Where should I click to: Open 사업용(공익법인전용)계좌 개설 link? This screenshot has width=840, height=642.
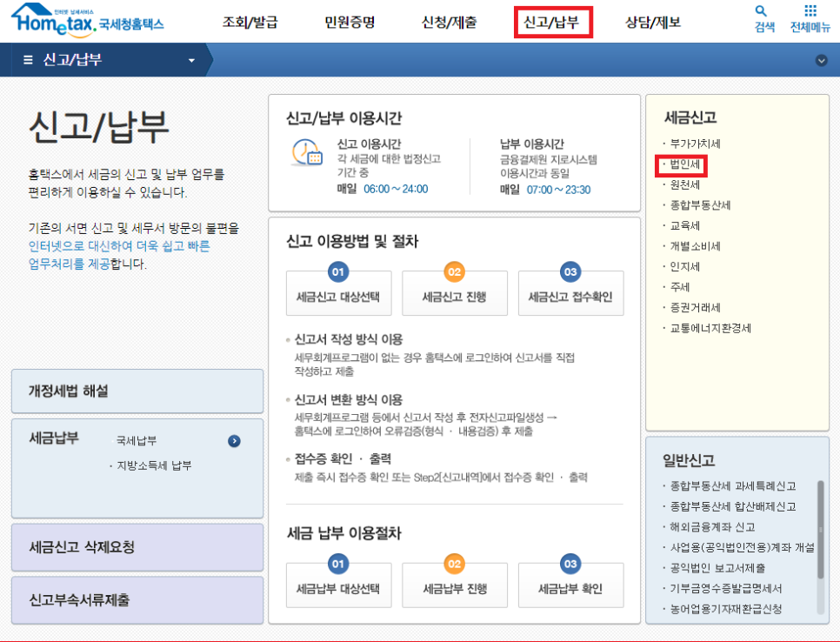742,547
